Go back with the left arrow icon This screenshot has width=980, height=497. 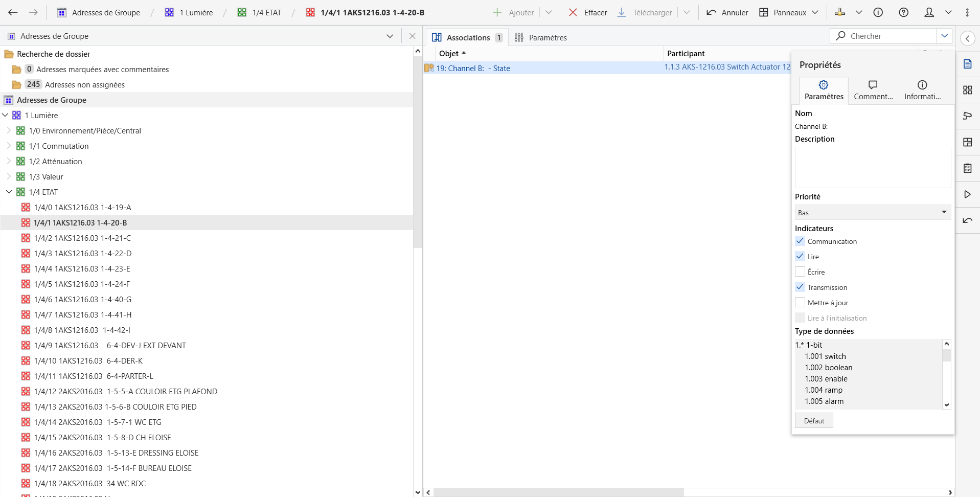tap(13, 12)
